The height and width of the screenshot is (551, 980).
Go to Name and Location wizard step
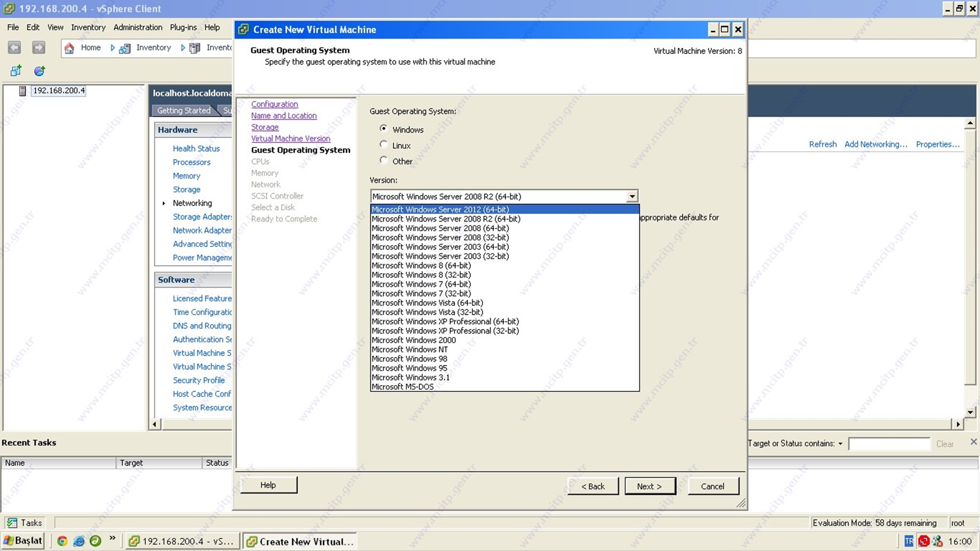point(283,115)
